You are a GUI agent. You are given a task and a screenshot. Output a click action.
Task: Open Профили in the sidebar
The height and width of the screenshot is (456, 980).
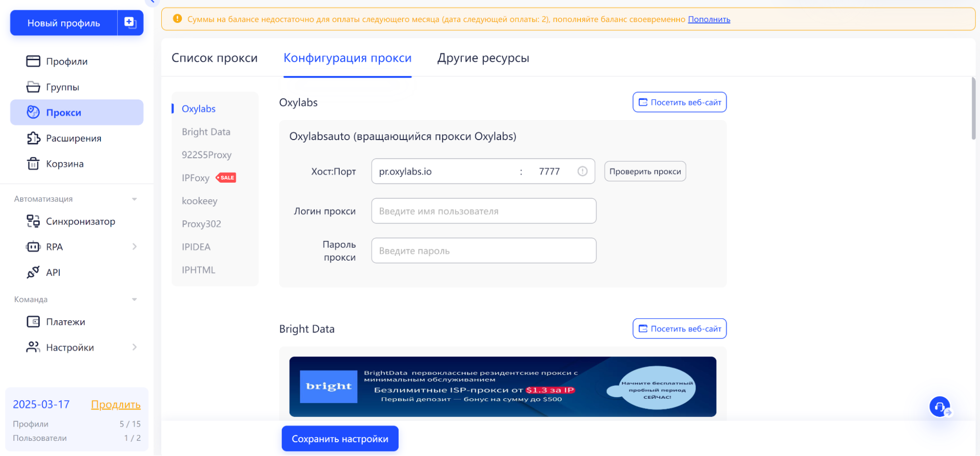click(67, 61)
